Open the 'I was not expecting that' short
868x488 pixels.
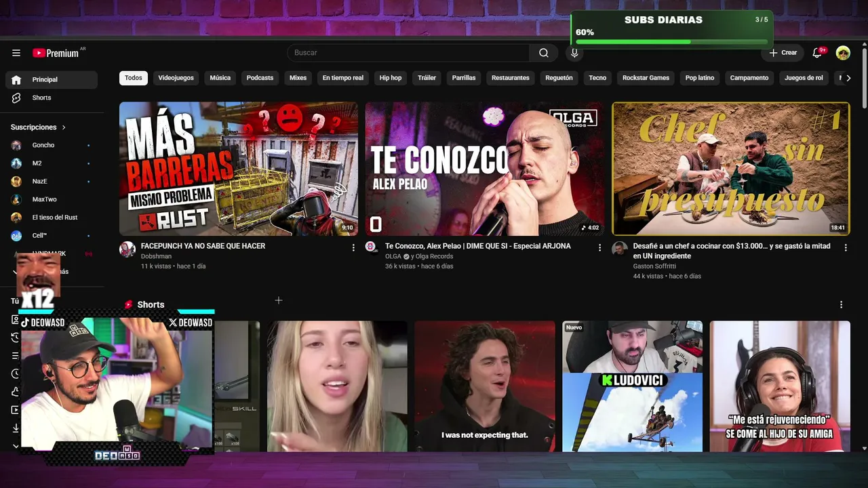tap(485, 386)
